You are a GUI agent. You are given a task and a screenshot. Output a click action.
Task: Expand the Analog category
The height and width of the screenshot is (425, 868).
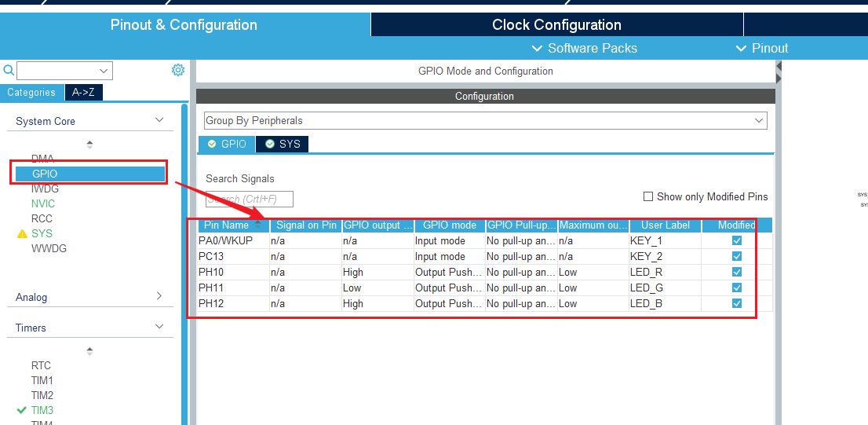(x=159, y=296)
